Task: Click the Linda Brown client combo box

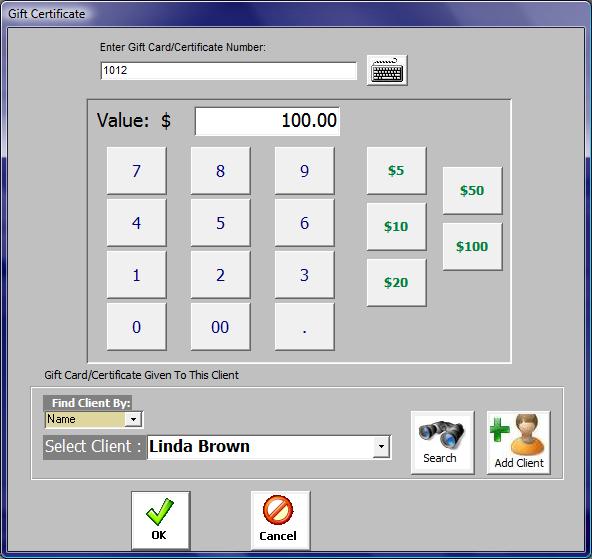Action: [269, 447]
